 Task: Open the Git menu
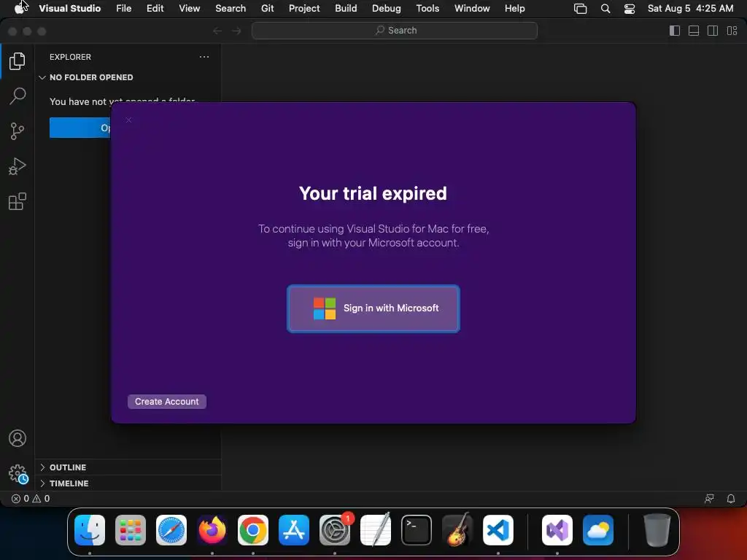click(267, 9)
